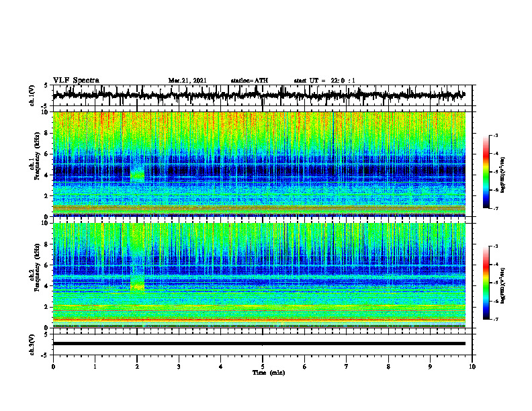Click the "start UT = 22:0 :1" text
532x411 pixels.
(x=324, y=81)
